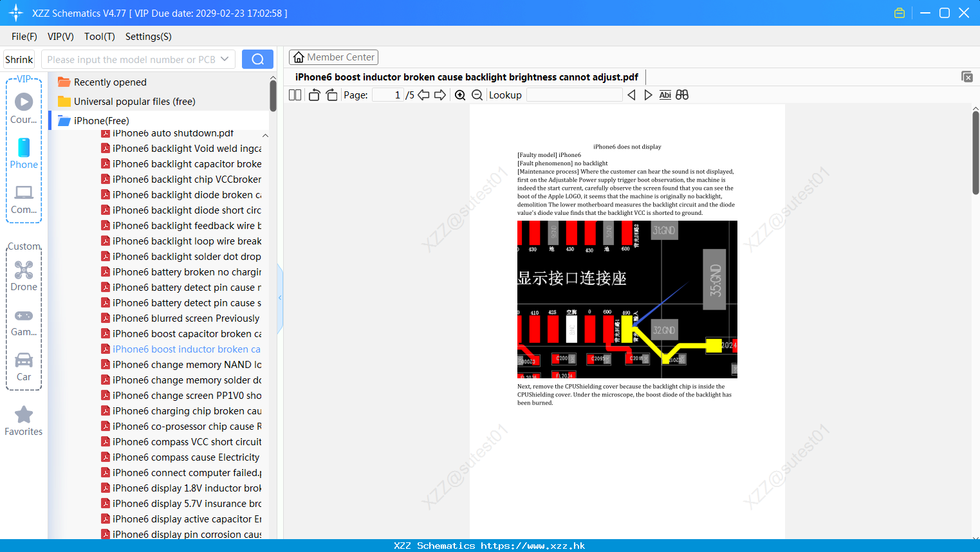Click the model number search input
Screen dimensions: 980x552
pos(131,59)
